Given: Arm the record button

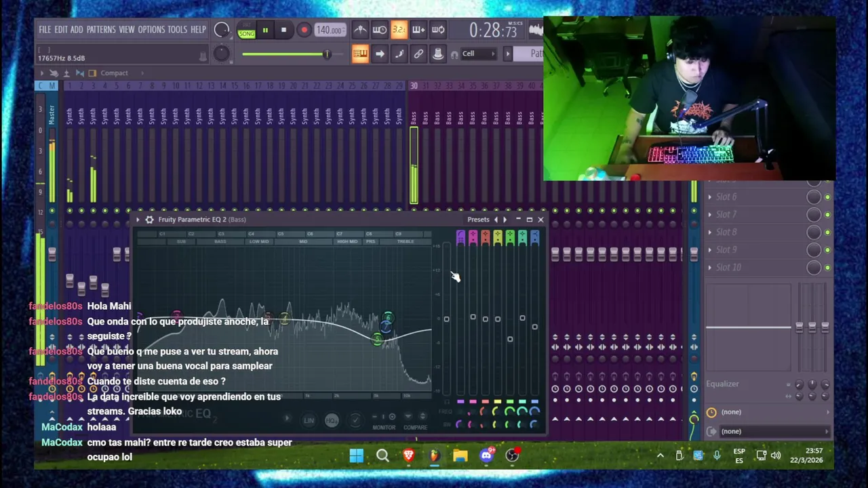Looking at the screenshot, I should [304, 30].
